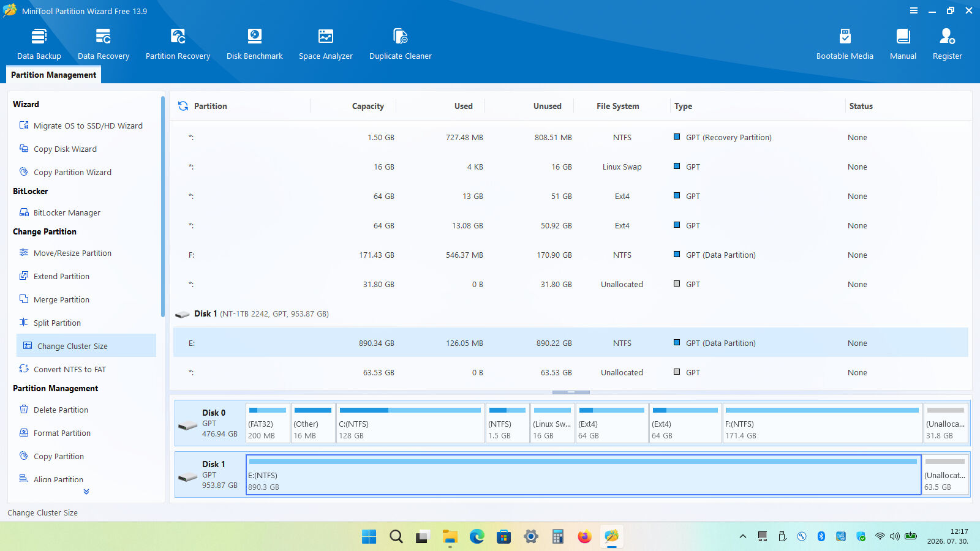Click the sidebar vertical scrollbar
This screenshot has height=551, width=980.
162,206
